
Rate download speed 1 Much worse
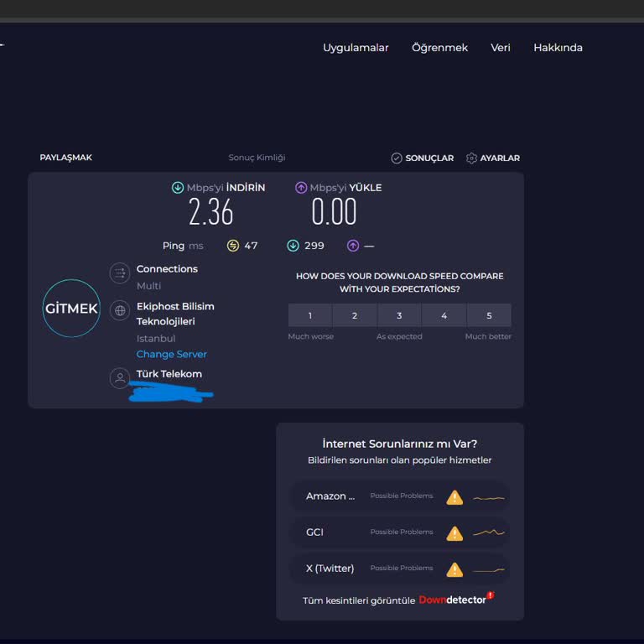[310, 315]
